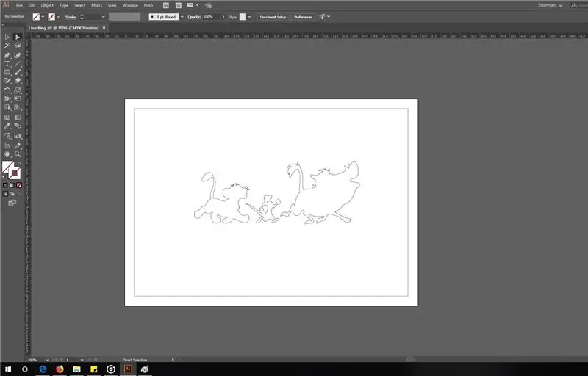The image size is (588, 376).
Task: Click the Fill color swatch in toolbox
Action: [x=8, y=167]
